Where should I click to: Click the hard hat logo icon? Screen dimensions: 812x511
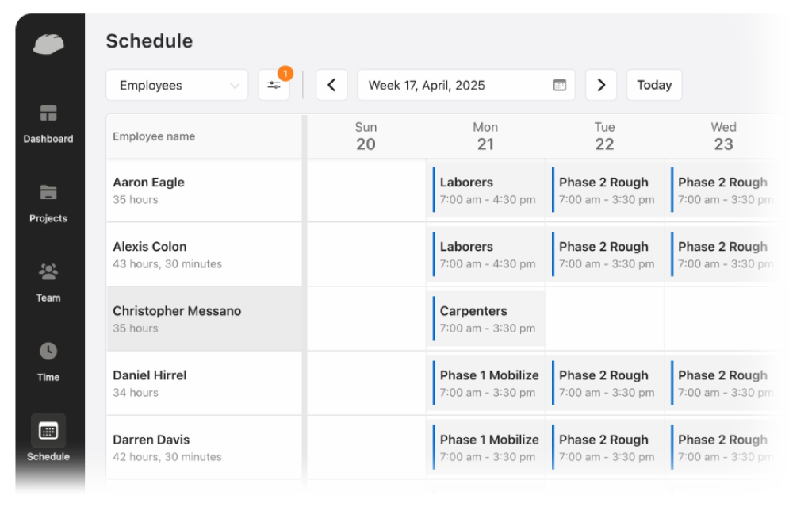pos(48,44)
